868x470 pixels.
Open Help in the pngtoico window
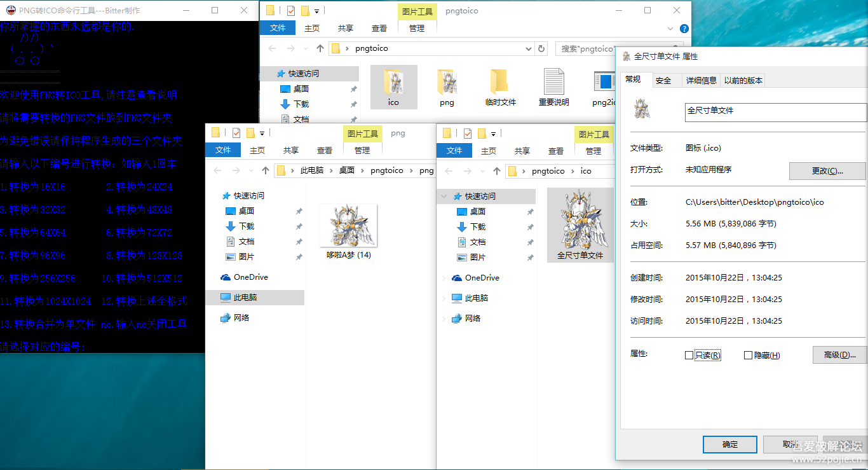point(684,29)
